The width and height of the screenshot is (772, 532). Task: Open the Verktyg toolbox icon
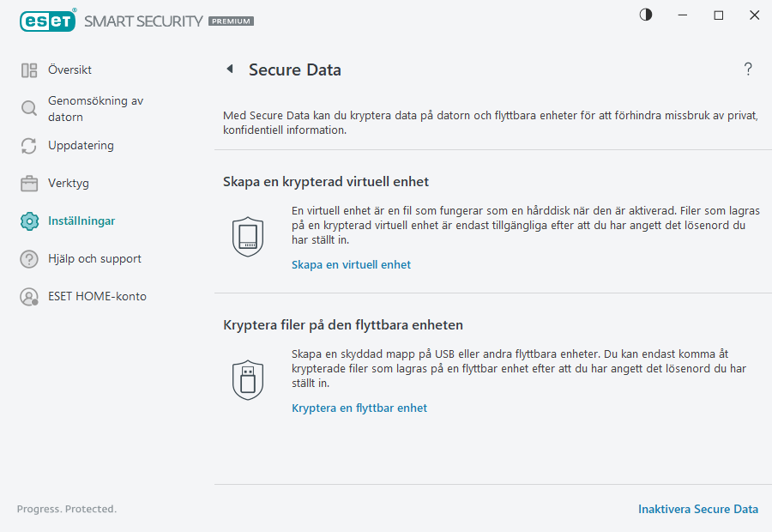[x=28, y=183]
